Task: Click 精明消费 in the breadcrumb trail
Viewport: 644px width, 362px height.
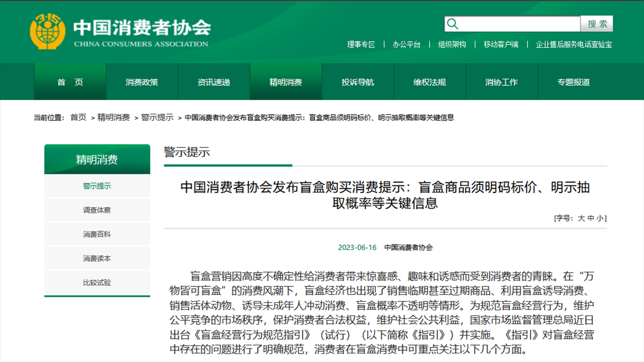Action: tap(113, 117)
